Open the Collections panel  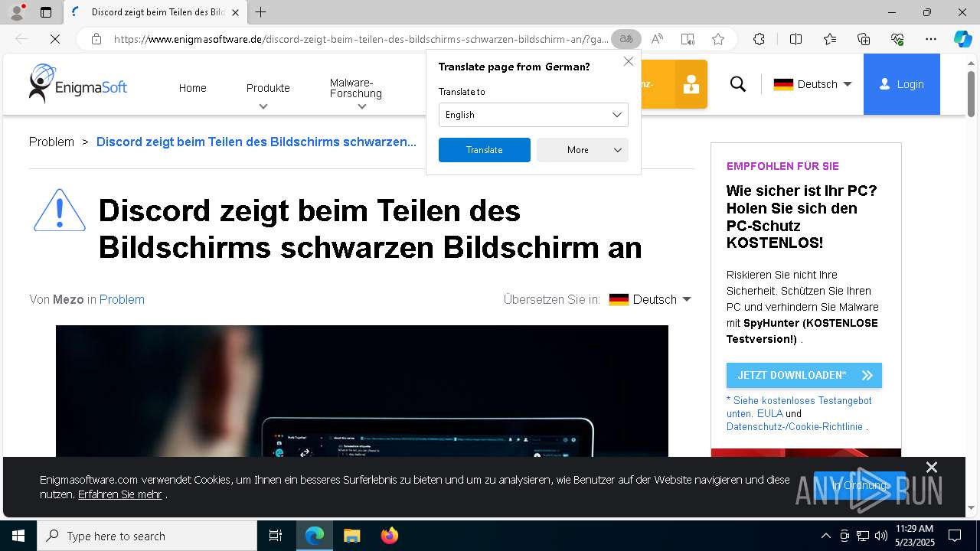click(864, 39)
